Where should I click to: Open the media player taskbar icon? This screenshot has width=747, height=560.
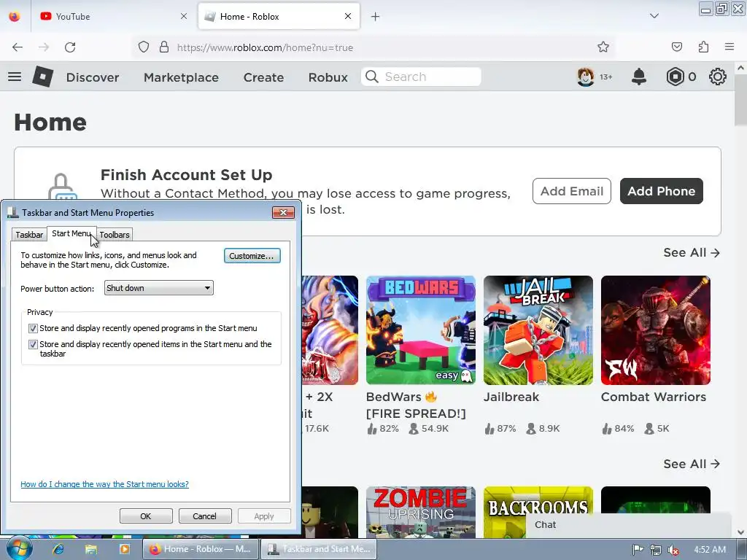coord(124,549)
